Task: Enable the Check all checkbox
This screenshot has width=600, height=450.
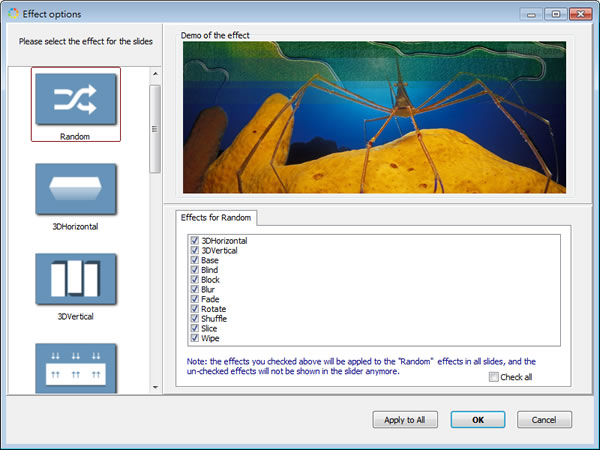Action: coord(494,377)
